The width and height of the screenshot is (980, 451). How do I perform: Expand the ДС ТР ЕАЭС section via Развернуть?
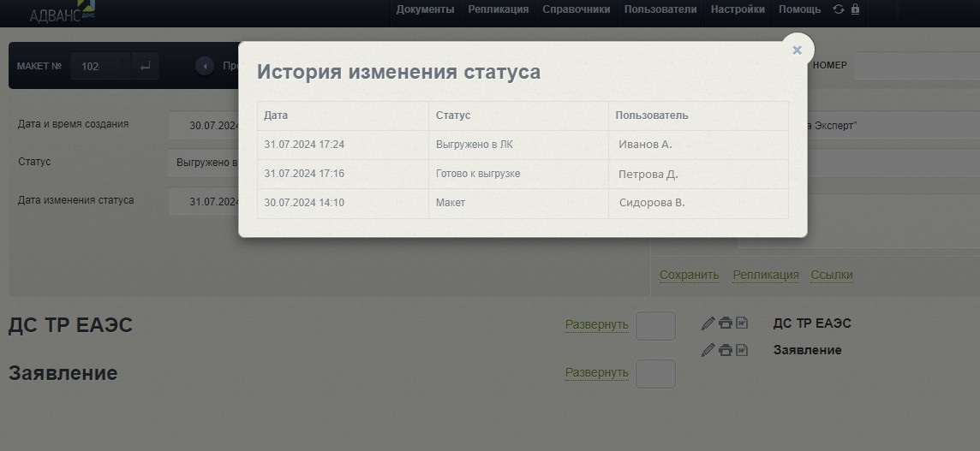[596, 325]
